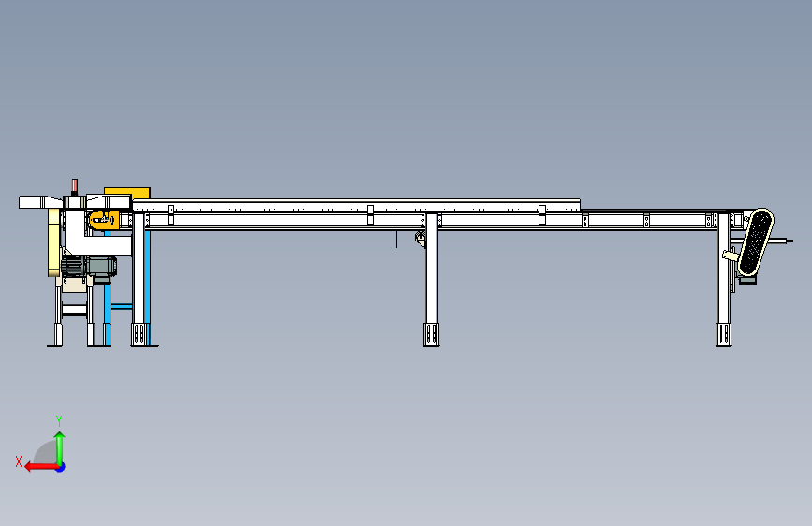
Task: Select the red beacon light on the machine
Action: pyautogui.click(x=74, y=186)
